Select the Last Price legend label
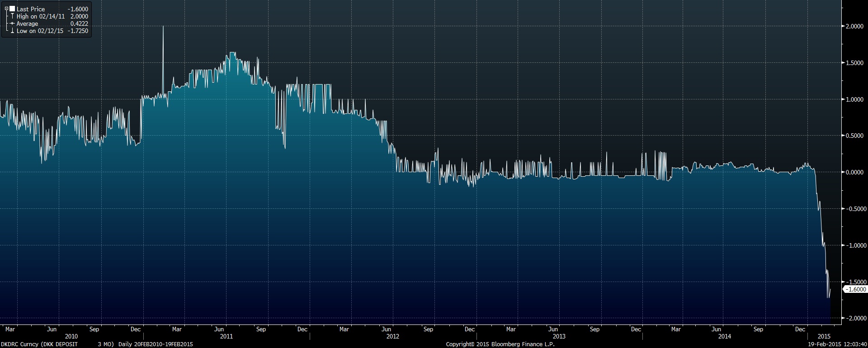 (31, 9)
